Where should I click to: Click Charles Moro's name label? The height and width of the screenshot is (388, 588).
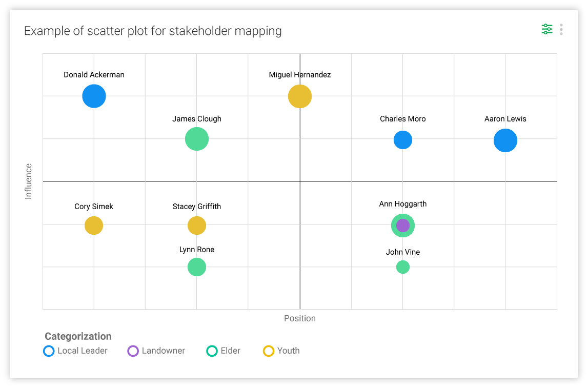click(x=402, y=118)
